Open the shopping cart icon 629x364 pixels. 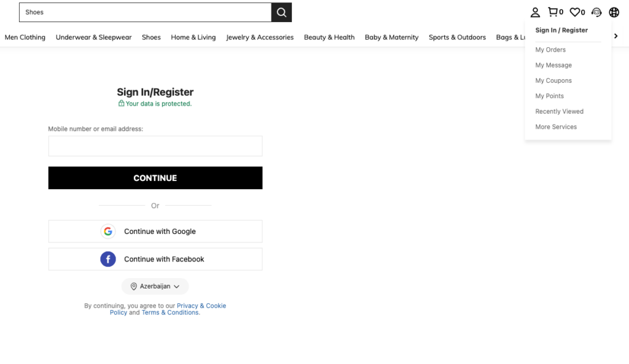pyautogui.click(x=553, y=12)
